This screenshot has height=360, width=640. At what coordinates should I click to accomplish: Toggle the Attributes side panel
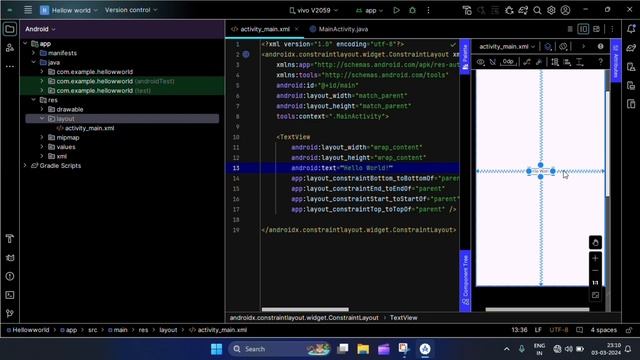point(616,60)
